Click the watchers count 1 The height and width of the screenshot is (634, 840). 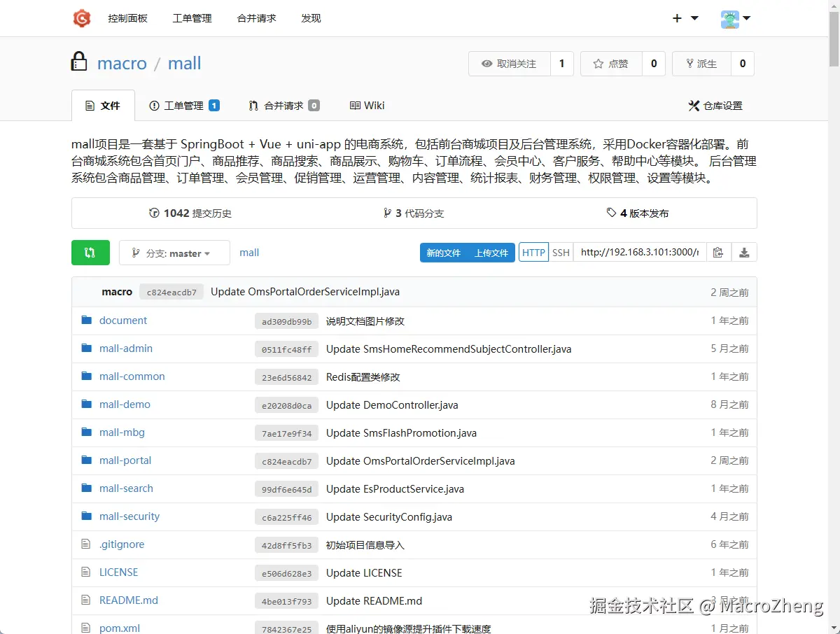point(561,64)
